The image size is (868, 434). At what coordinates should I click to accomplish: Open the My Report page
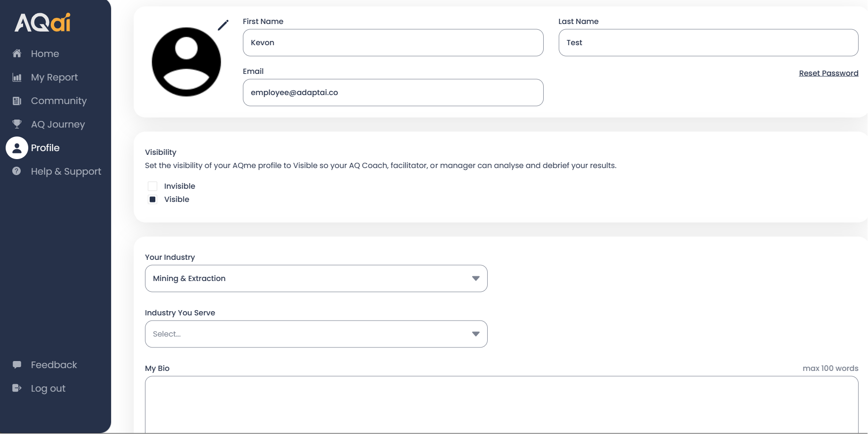55,77
